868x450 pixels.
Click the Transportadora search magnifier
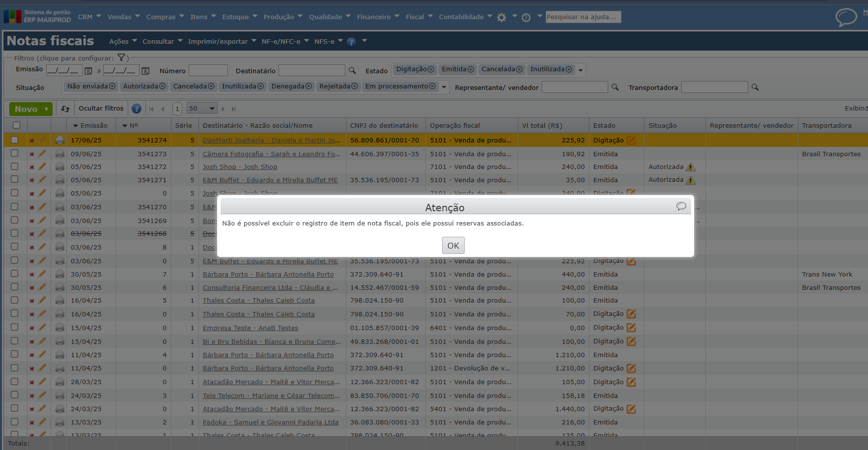(755, 87)
